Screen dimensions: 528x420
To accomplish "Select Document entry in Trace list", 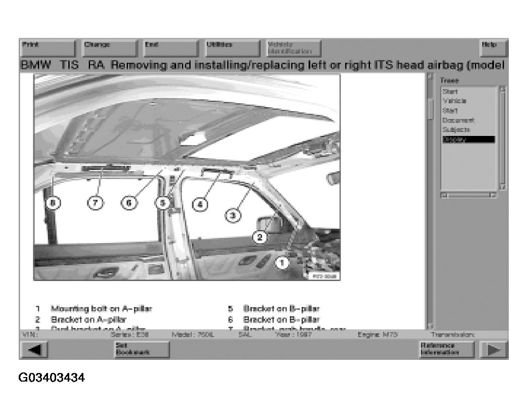I will tap(458, 120).
